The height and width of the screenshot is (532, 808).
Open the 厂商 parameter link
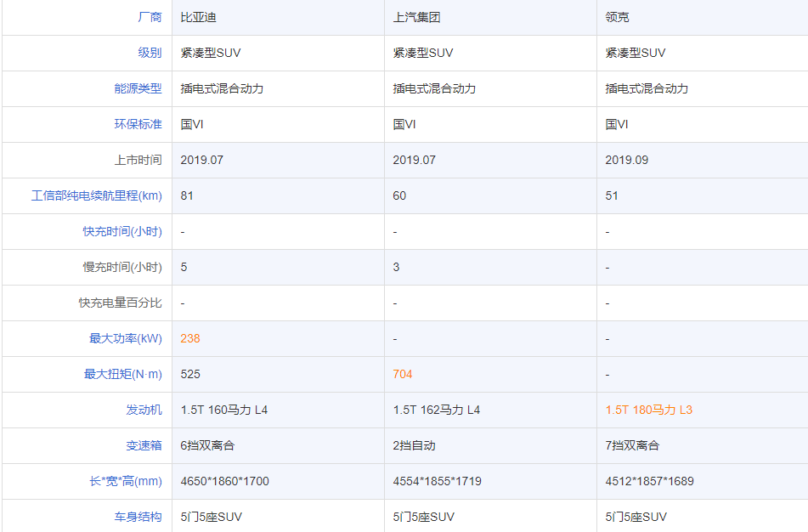click(x=150, y=18)
